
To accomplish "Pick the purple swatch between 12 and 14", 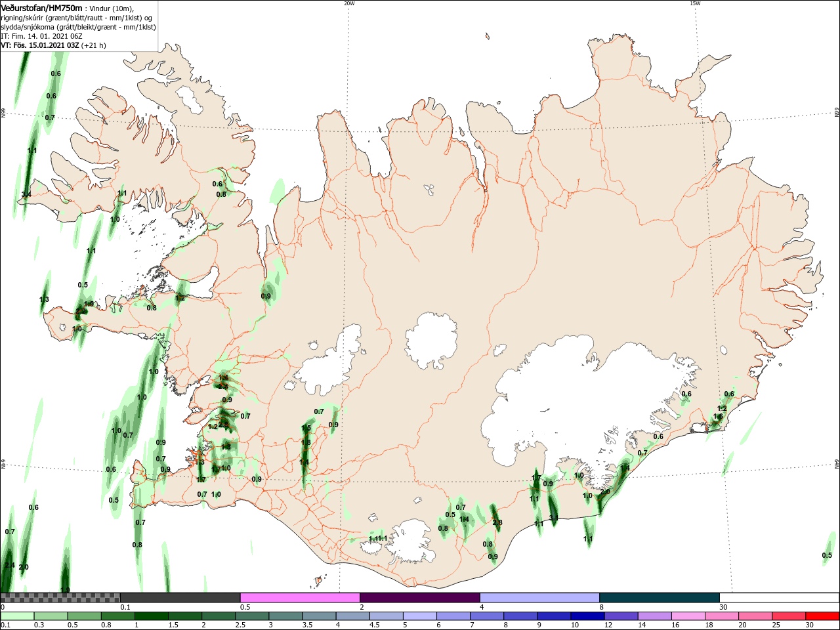I will [x=621, y=616].
